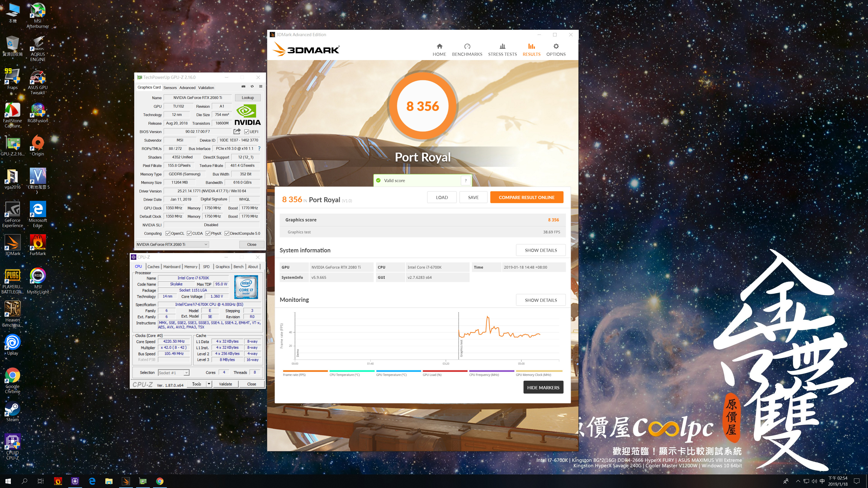Open 3DMark desktop shortcut
The image size is (868, 488).
pyautogui.click(x=12, y=246)
